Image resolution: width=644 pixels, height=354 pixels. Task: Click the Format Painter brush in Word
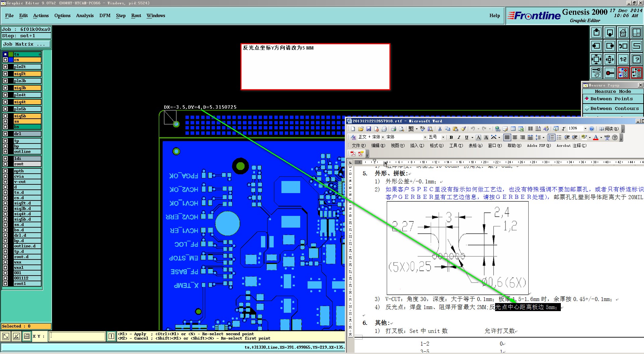pyautogui.click(x=463, y=129)
